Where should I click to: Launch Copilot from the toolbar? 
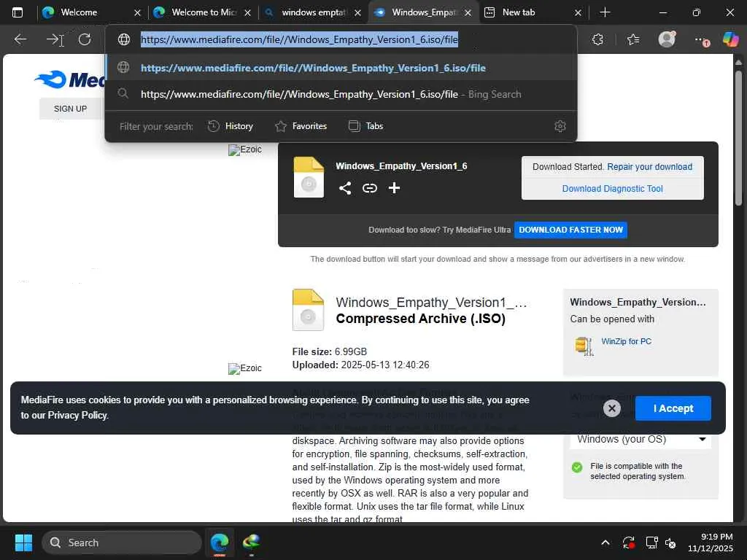point(730,39)
